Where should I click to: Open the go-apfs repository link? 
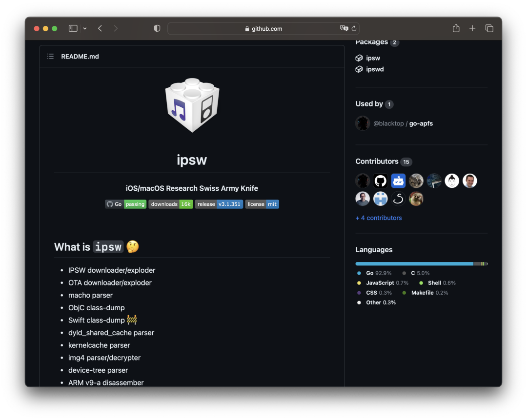tap(421, 123)
